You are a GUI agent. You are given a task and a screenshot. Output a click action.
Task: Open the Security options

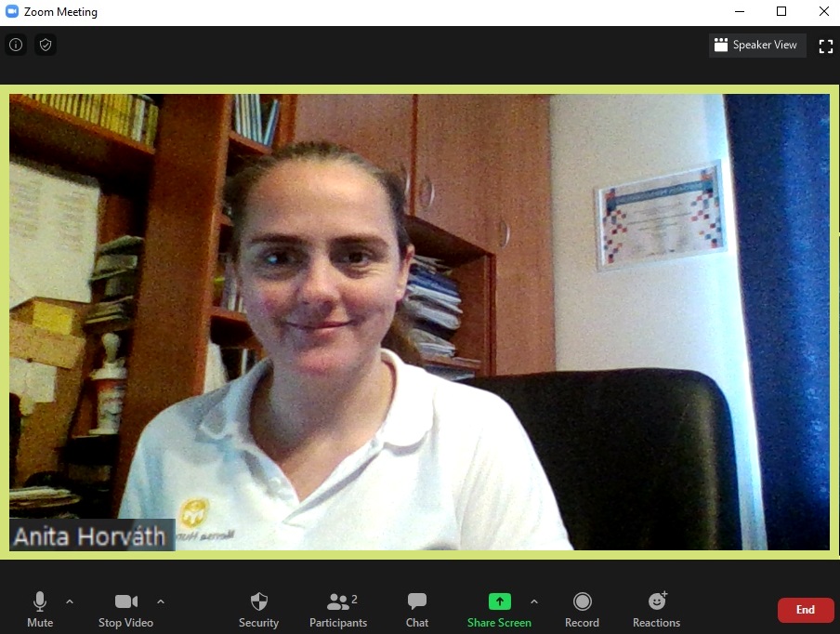point(258,609)
